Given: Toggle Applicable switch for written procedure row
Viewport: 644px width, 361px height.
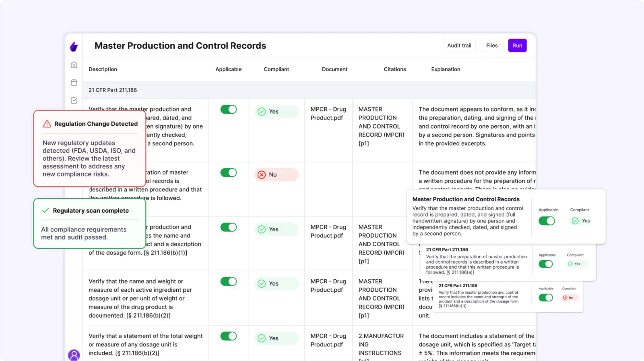Looking at the screenshot, I should 229,172.
